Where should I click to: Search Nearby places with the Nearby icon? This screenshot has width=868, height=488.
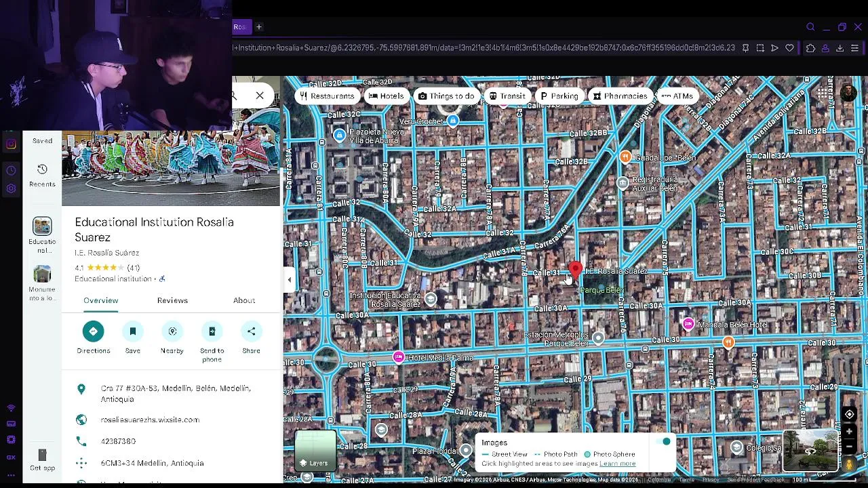172,331
